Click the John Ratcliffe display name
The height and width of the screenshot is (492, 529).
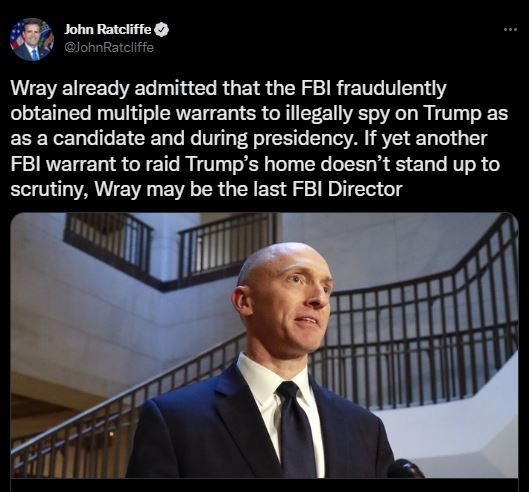(x=107, y=30)
